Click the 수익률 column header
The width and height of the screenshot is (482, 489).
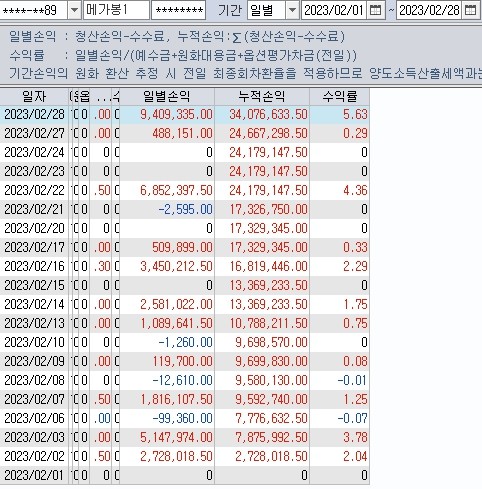point(339,97)
